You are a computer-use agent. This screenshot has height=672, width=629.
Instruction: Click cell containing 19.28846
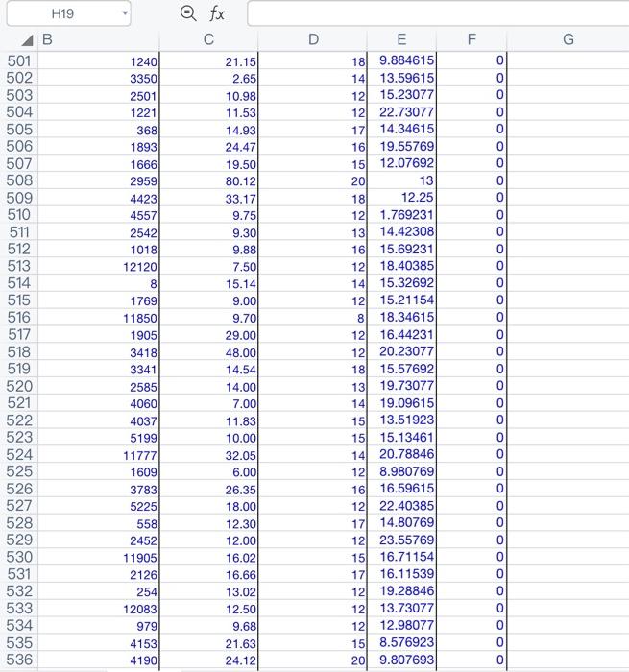(x=401, y=591)
